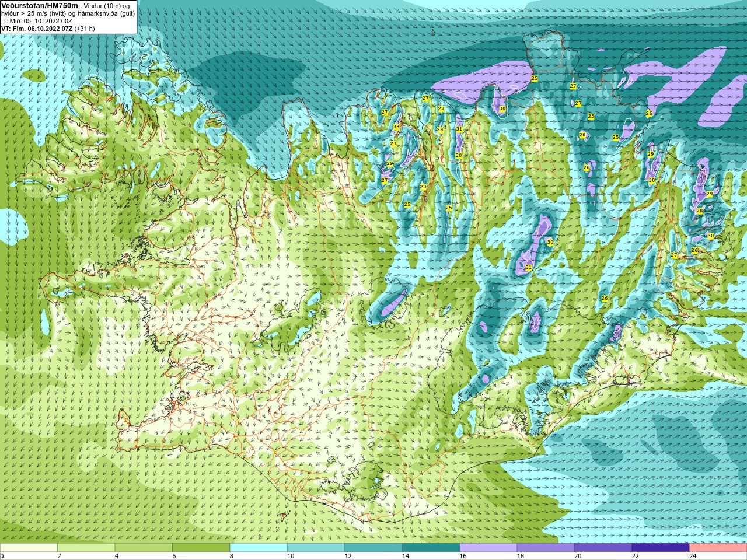Click the "VT: Fim. 06.10.2022 07Z" valid time
747x560 pixels.
(x=37, y=29)
